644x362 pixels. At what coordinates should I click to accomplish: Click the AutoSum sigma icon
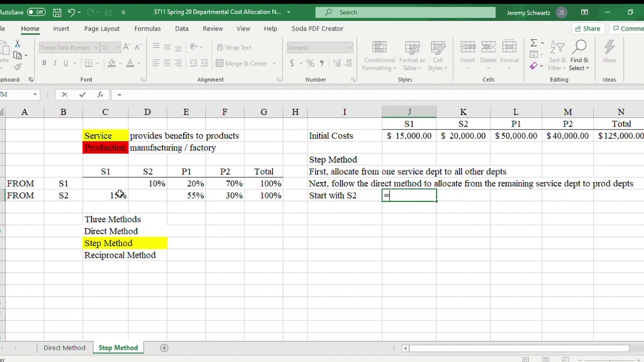pyautogui.click(x=534, y=43)
